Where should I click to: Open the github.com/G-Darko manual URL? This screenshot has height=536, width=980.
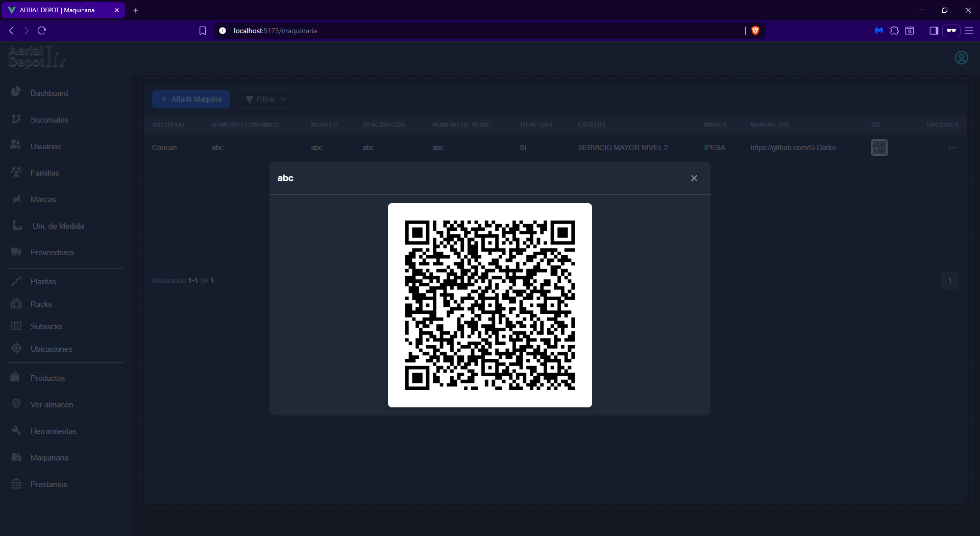pyautogui.click(x=793, y=148)
